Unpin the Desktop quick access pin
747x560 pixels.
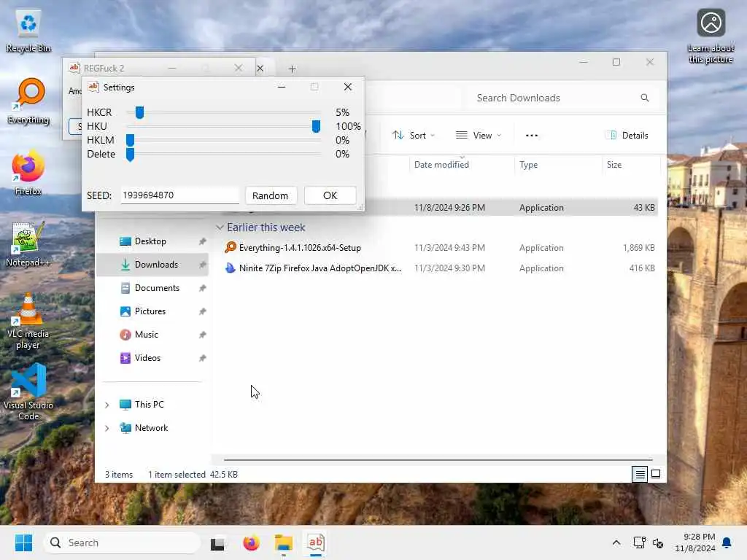click(203, 241)
